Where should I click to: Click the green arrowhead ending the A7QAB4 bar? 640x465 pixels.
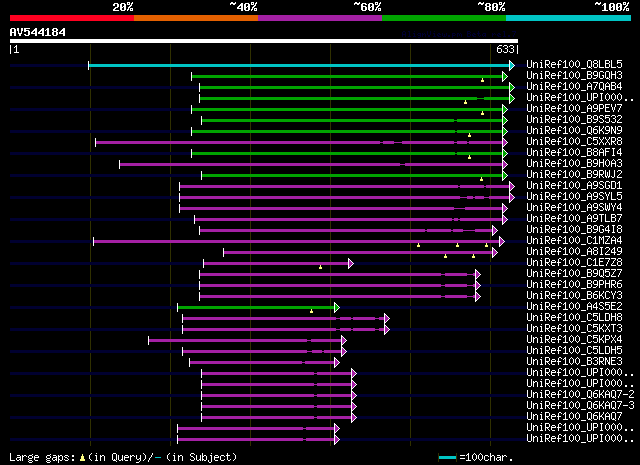pyautogui.click(x=512, y=87)
